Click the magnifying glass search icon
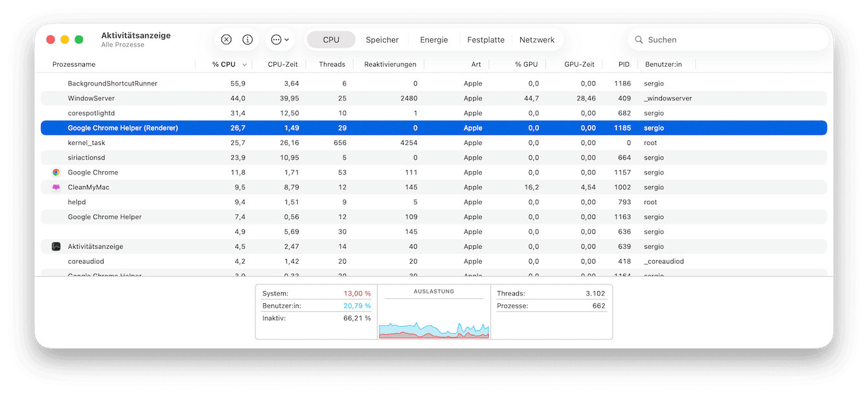868x394 pixels. pos(639,40)
